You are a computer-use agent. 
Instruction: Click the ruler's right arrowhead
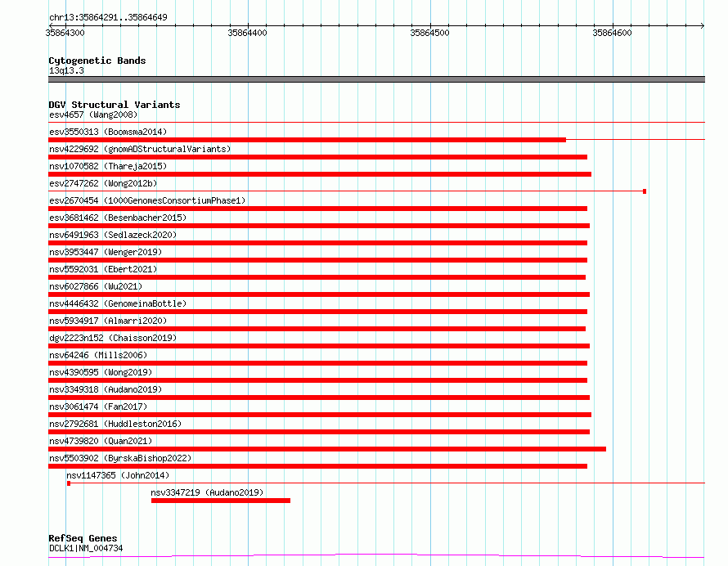[703, 25]
